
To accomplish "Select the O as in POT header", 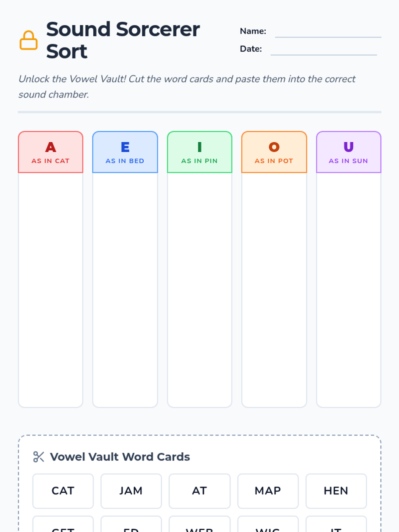I will [x=274, y=152].
